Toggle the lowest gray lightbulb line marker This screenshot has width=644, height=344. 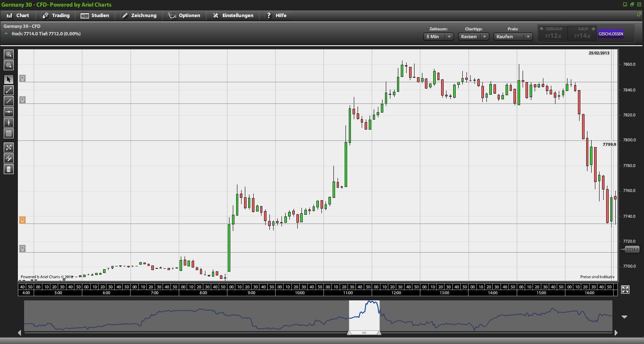pos(22,248)
